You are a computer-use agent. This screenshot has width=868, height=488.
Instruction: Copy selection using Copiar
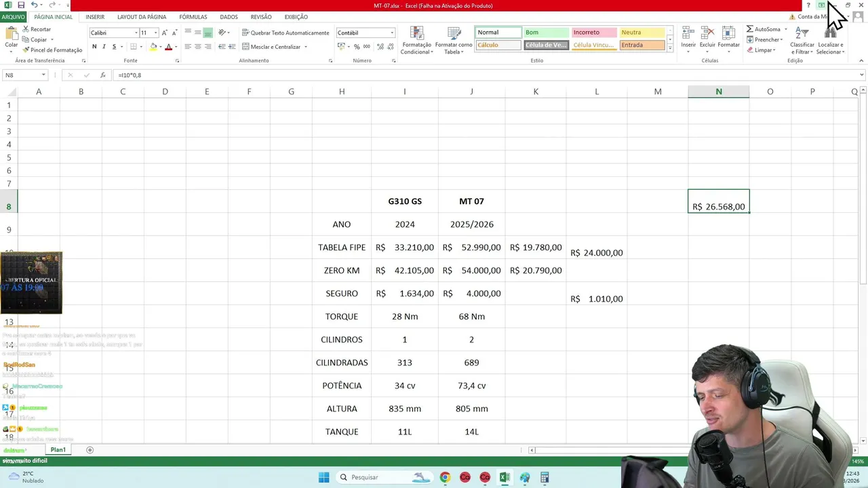click(x=35, y=40)
